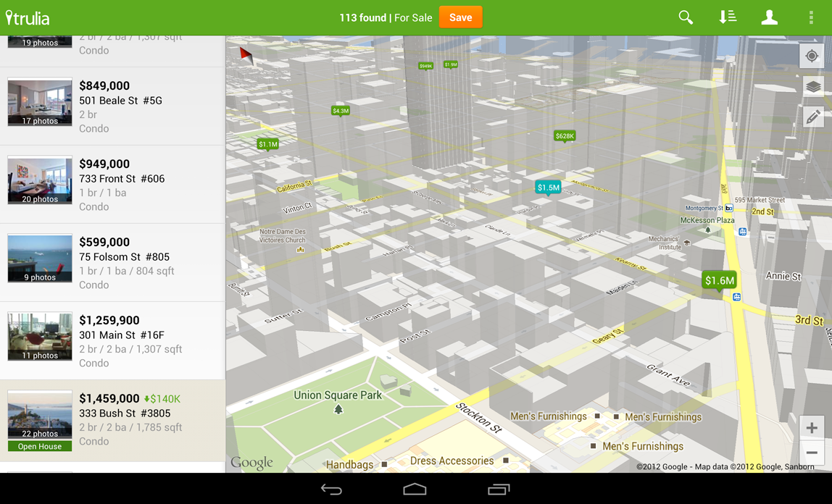Open the search function
The image size is (832, 504).
coord(685,17)
